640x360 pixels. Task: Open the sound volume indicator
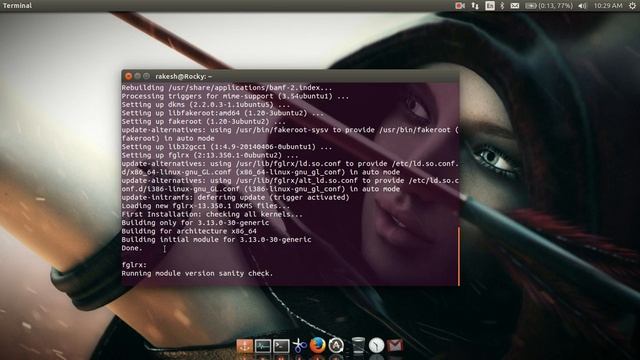tap(582, 6)
